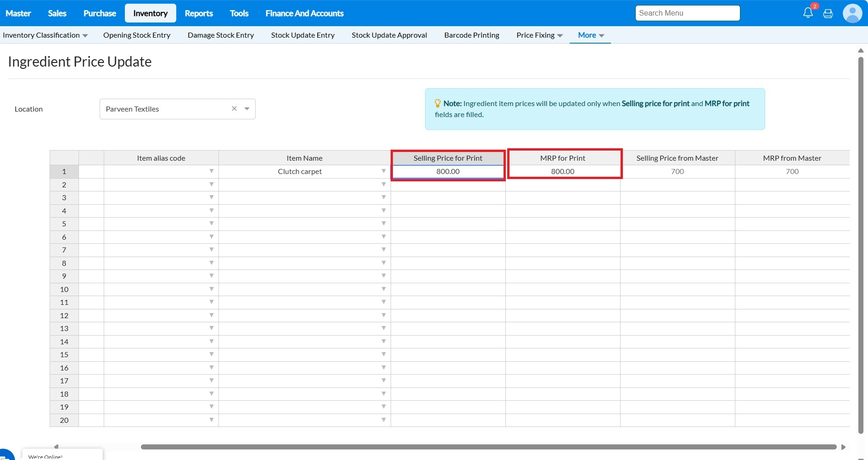This screenshot has width=868, height=460.
Task: Clear the Parveen Textiles location selection
Action: click(234, 109)
